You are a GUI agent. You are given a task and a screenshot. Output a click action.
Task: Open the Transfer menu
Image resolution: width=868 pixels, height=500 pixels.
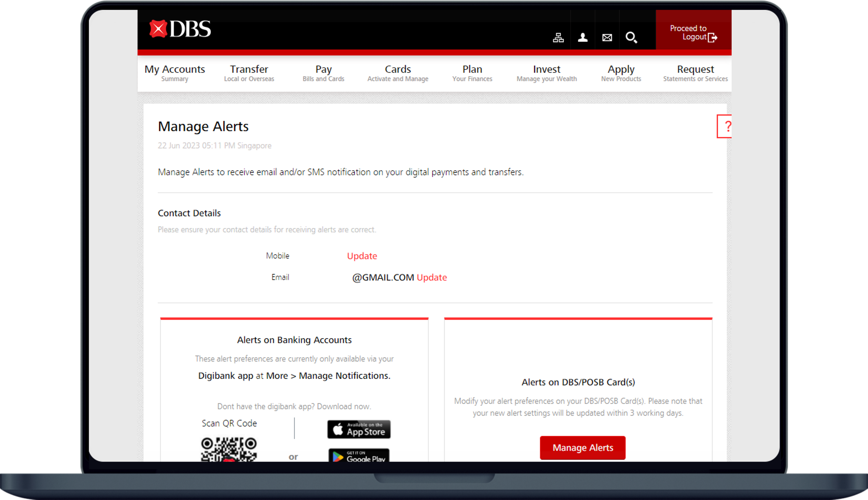click(249, 73)
